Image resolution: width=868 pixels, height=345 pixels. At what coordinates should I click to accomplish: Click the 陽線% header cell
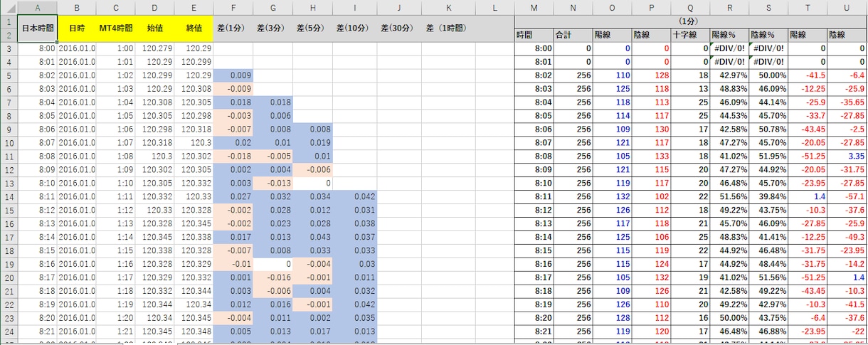(x=729, y=36)
